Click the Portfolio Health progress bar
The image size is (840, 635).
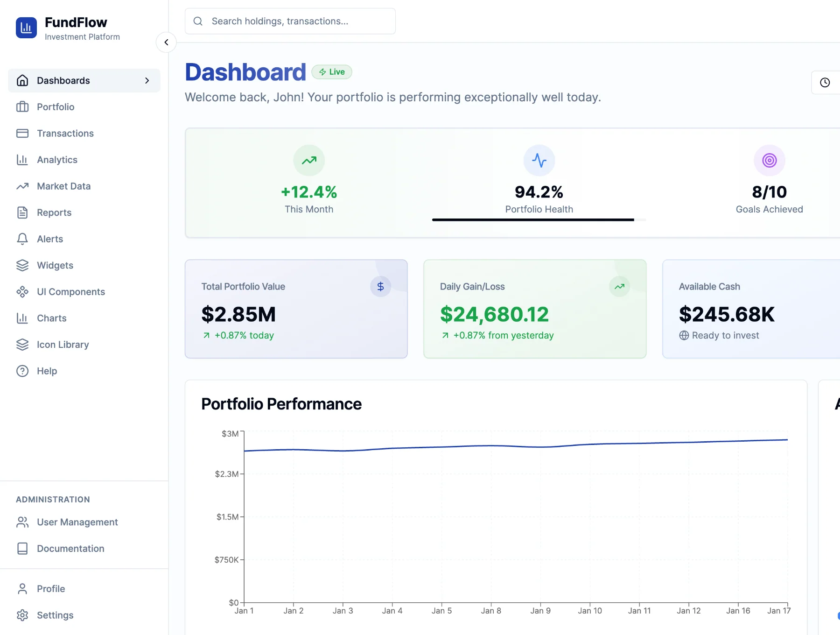coord(539,219)
